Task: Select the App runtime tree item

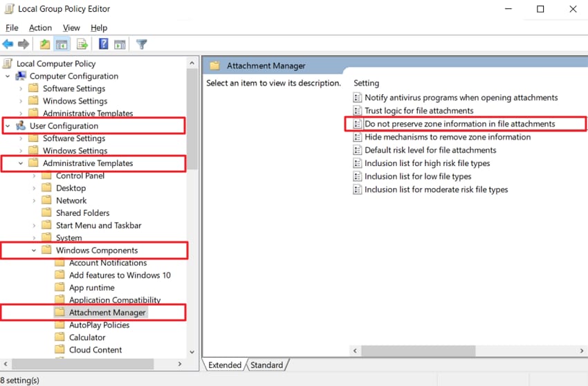Action: point(91,288)
